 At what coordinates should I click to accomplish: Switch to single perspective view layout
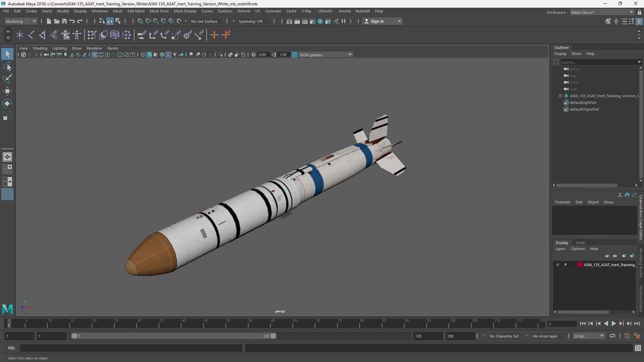pos(7,157)
